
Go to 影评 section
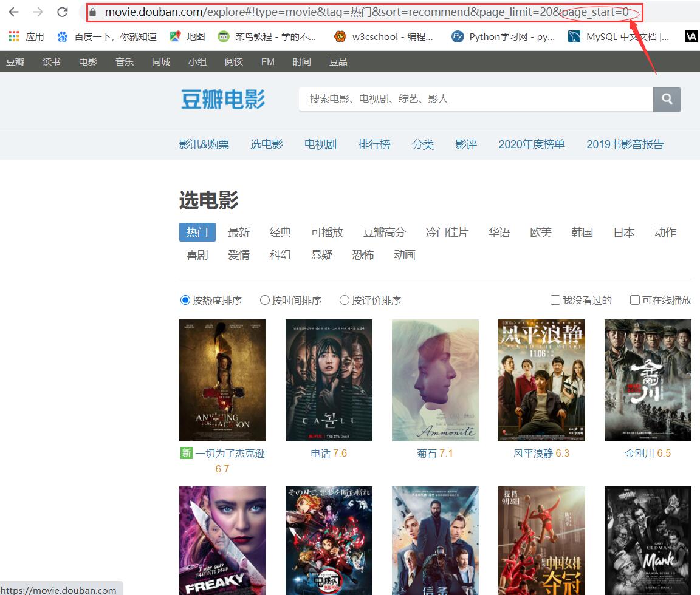pos(466,144)
